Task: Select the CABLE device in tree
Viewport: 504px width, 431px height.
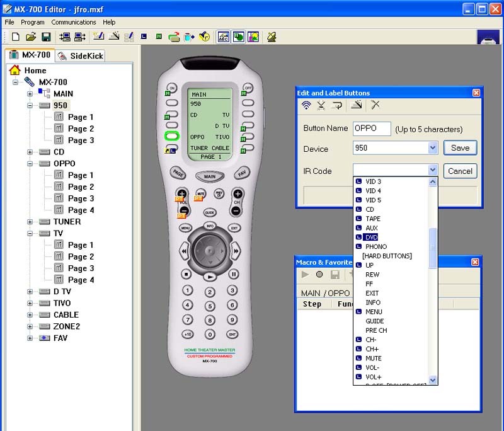Action: tap(66, 314)
